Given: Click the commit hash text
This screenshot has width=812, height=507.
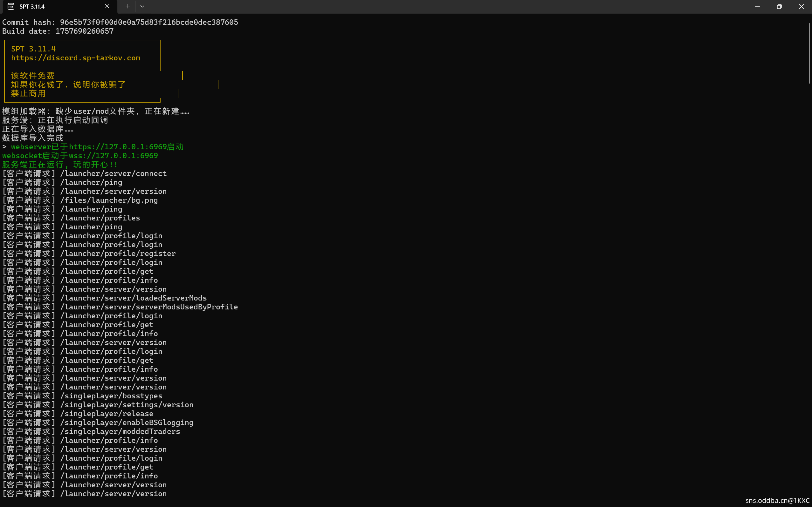Looking at the screenshot, I should coord(149,23).
